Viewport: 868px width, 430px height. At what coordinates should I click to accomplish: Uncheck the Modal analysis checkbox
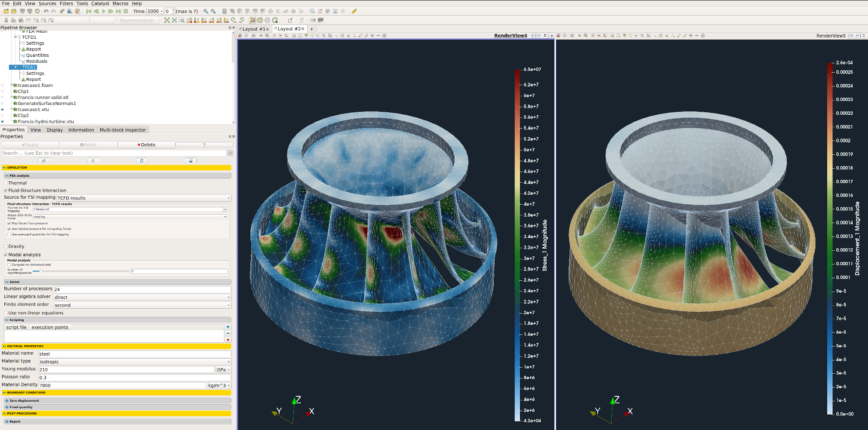click(x=6, y=255)
